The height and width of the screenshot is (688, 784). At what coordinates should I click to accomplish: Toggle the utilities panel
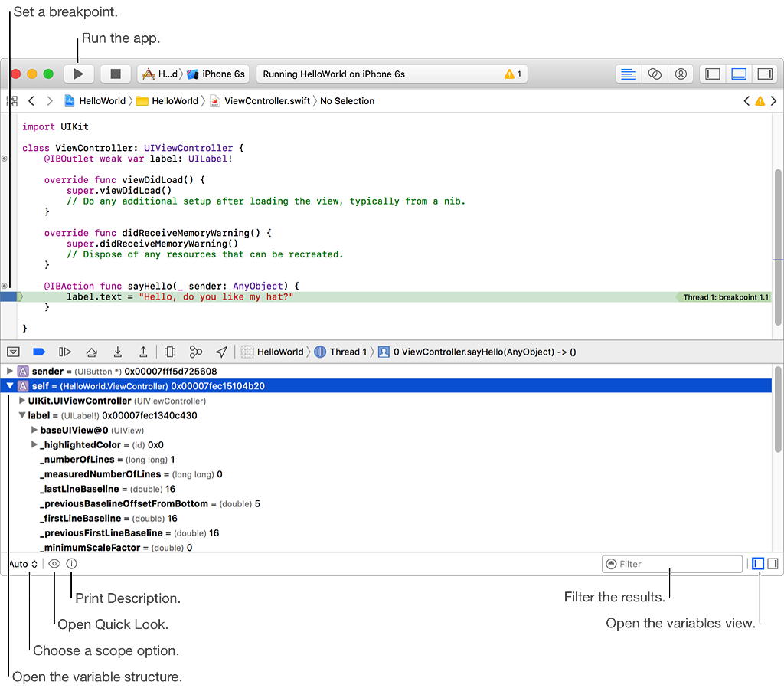765,74
